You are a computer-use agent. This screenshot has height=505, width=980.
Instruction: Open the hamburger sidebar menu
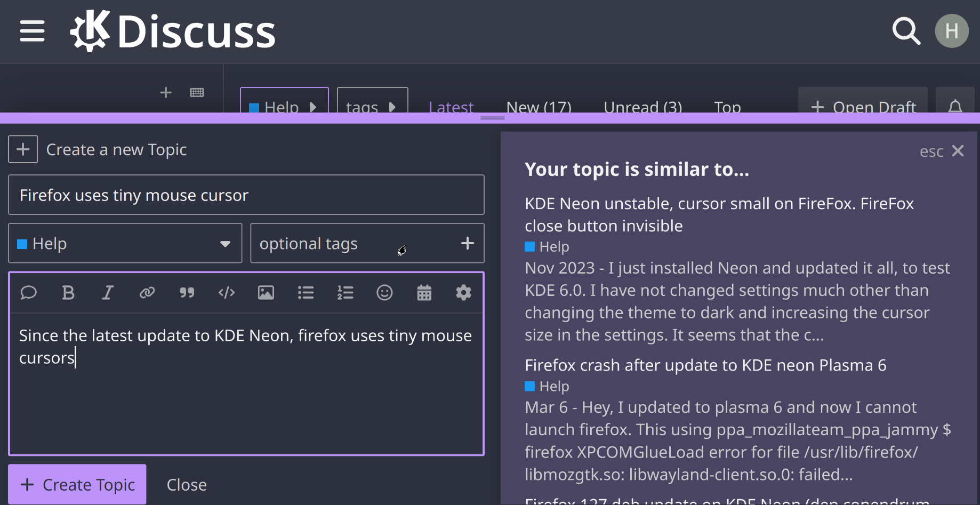coord(32,31)
